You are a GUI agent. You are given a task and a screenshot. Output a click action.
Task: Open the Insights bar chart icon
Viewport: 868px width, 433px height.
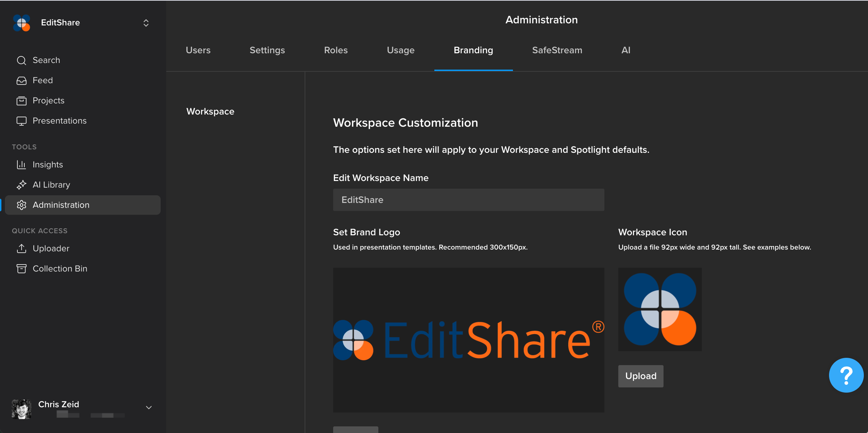(x=22, y=165)
